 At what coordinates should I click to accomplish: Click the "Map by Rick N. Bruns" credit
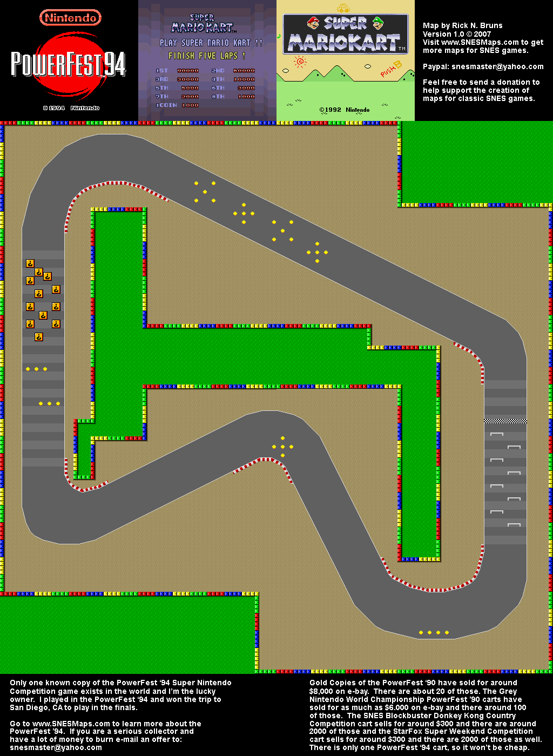tap(463, 25)
